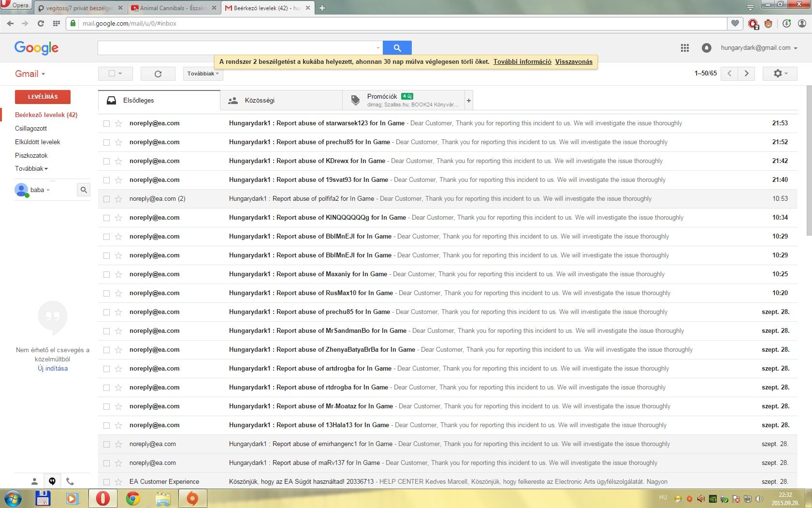The image size is (812, 508).
Task: Switch to the Közösségi inbox tab
Action: click(281, 100)
